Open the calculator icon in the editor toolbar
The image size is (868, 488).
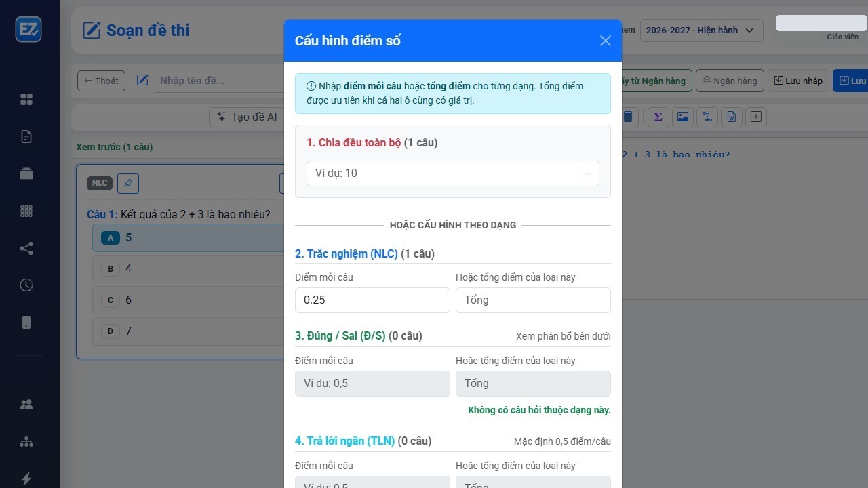tap(628, 117)
